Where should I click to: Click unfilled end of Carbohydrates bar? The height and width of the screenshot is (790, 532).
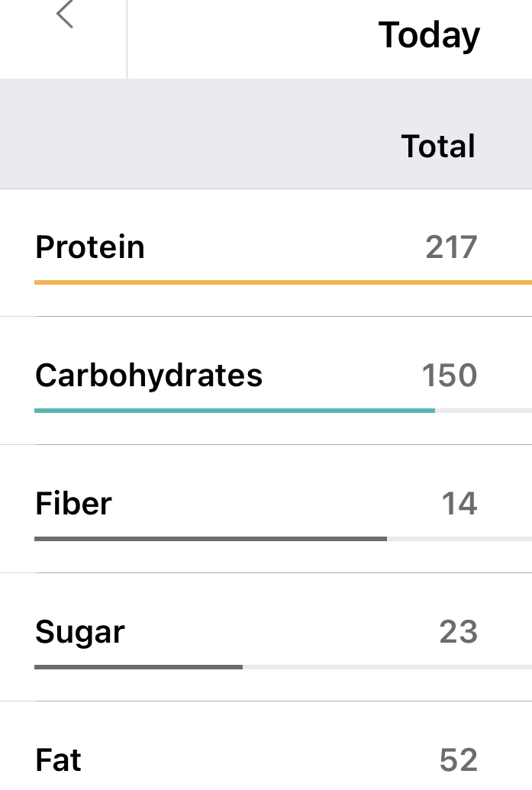coord(483,411)
